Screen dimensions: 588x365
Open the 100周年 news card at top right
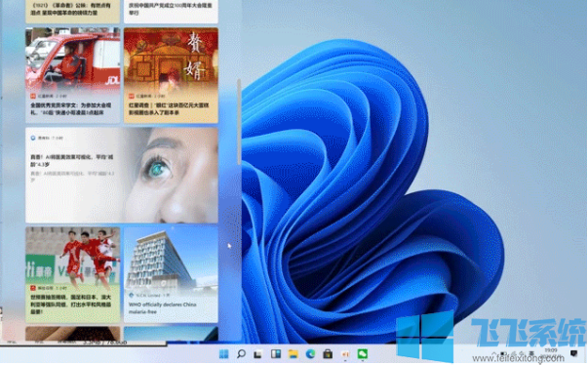[171, 12]
